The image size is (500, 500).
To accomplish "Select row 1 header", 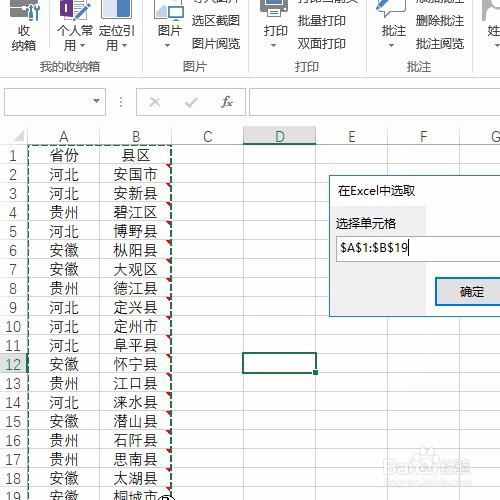I will pos(13,155).
